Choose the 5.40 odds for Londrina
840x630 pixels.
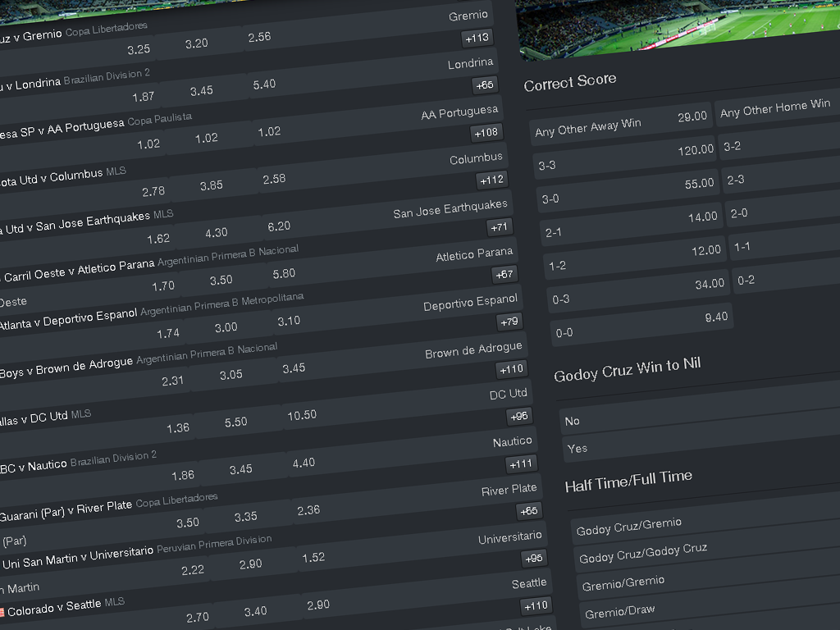pos(263,84)
